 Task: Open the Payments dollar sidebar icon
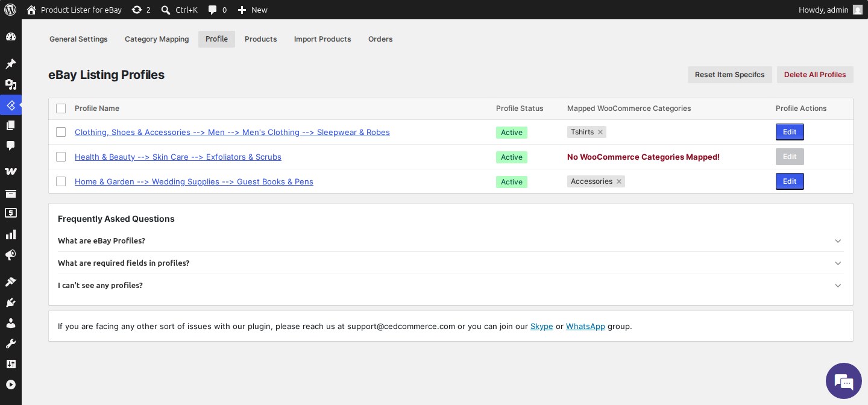click(x=10, y=213)
